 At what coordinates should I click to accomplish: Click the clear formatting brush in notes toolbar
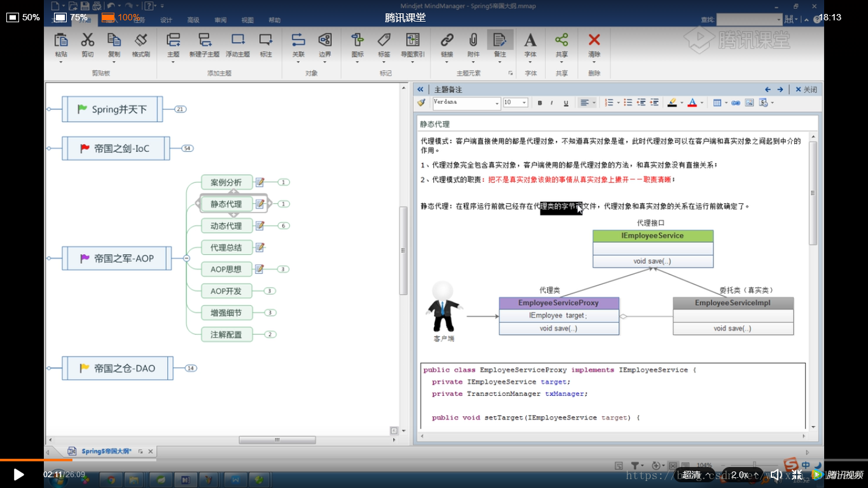coord(421,102)
